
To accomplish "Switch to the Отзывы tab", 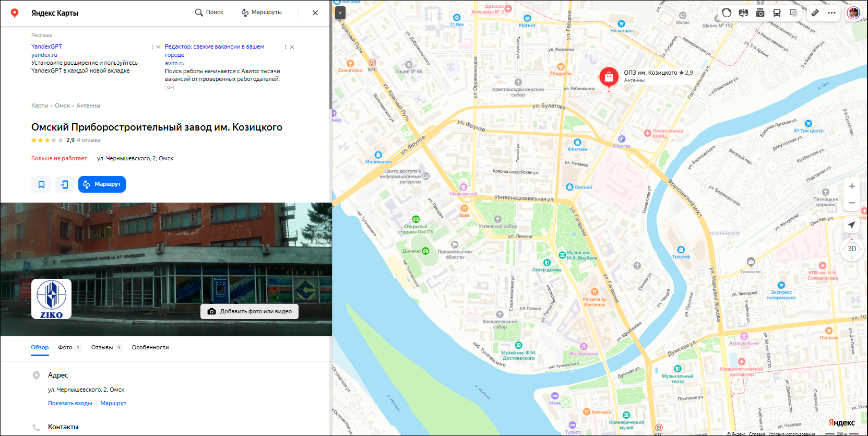I will (x=102, y=347).
